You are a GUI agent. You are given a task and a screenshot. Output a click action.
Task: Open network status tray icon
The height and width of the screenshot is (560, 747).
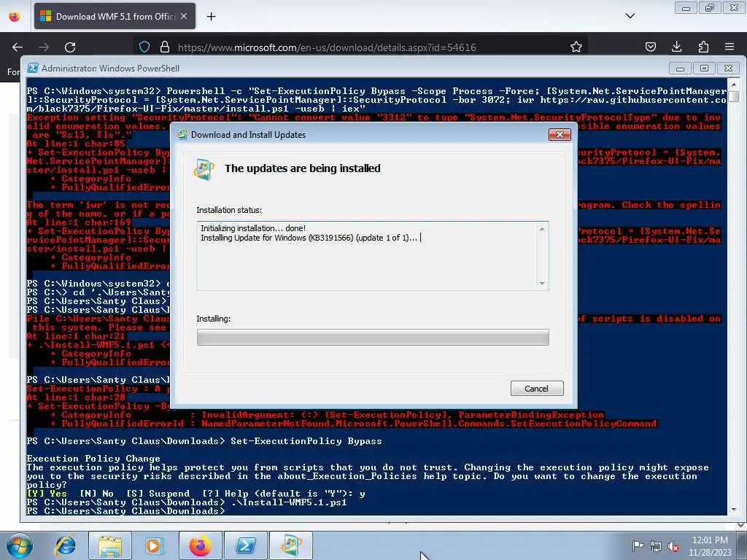pyautogui.click(x=656, y=546)
